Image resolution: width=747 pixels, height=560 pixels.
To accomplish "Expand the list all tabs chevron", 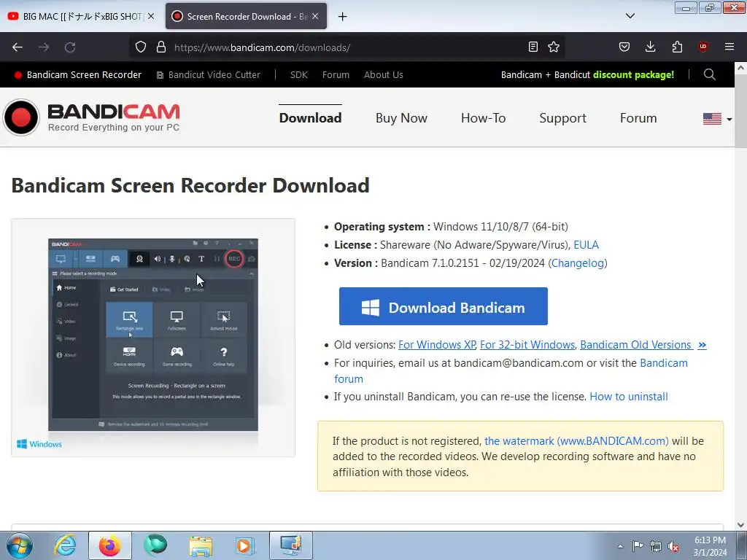I will pyautogui.click(x=630, y=16).
